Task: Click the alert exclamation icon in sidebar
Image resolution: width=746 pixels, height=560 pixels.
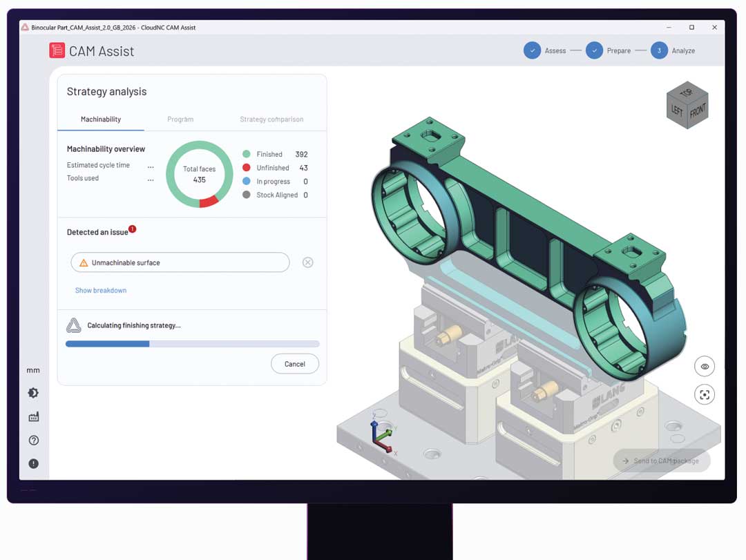Action: [33, 464]
